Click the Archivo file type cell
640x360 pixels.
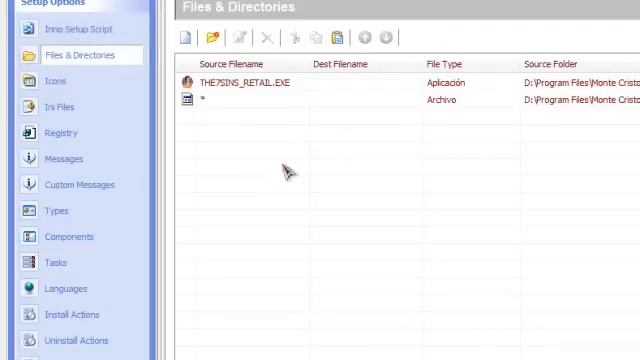coord(442,100)
